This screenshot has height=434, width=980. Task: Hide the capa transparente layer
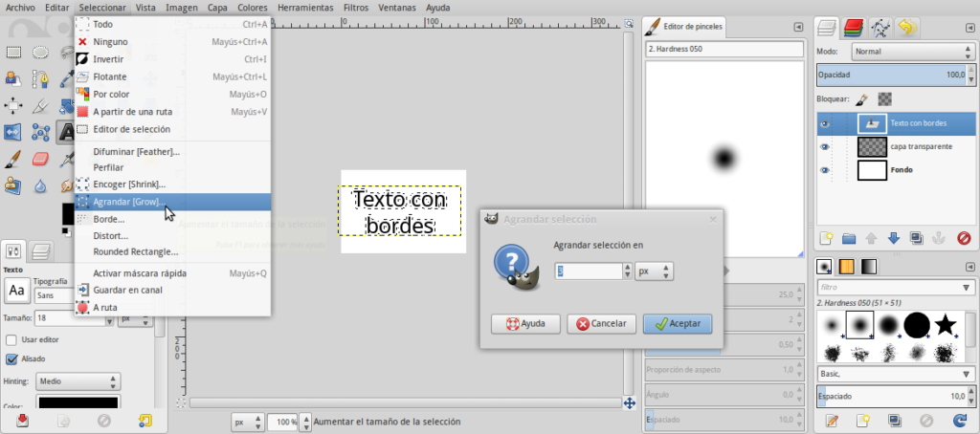[x=825, y=147]
